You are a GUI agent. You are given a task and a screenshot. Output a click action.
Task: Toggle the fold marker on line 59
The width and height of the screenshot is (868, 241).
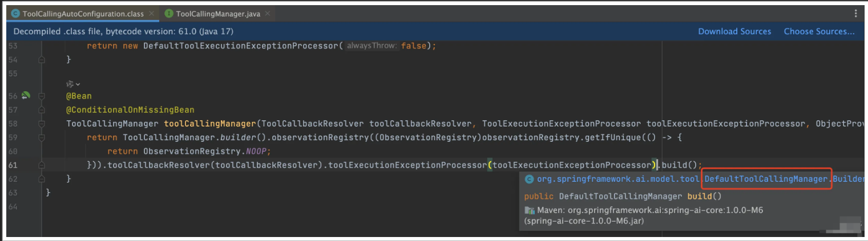(42, 137)
